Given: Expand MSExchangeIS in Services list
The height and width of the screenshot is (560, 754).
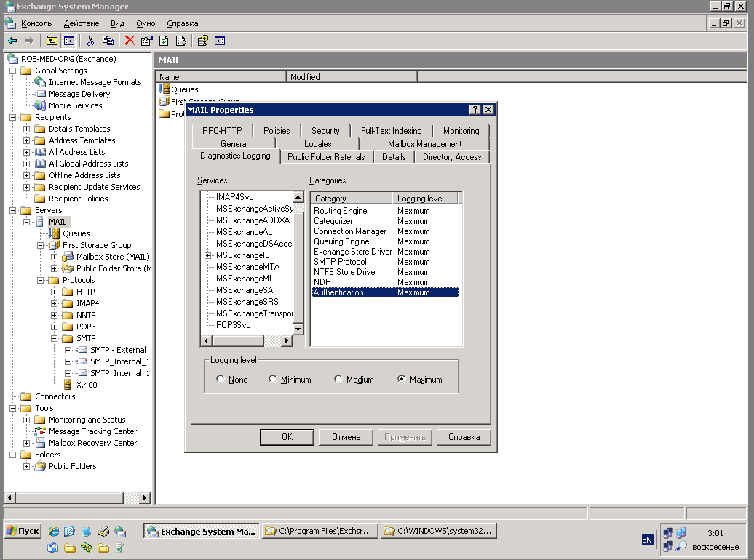Looking at the screenshot, I should point(207,255).
